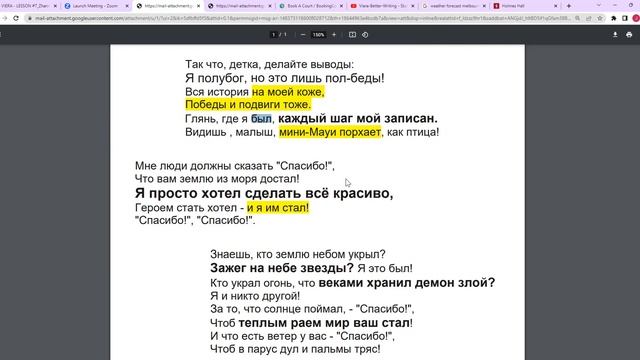Viewport: 640px width, 360px height.
Task: Click line "За то, что солнце поймал"
Action: point(312,309)
